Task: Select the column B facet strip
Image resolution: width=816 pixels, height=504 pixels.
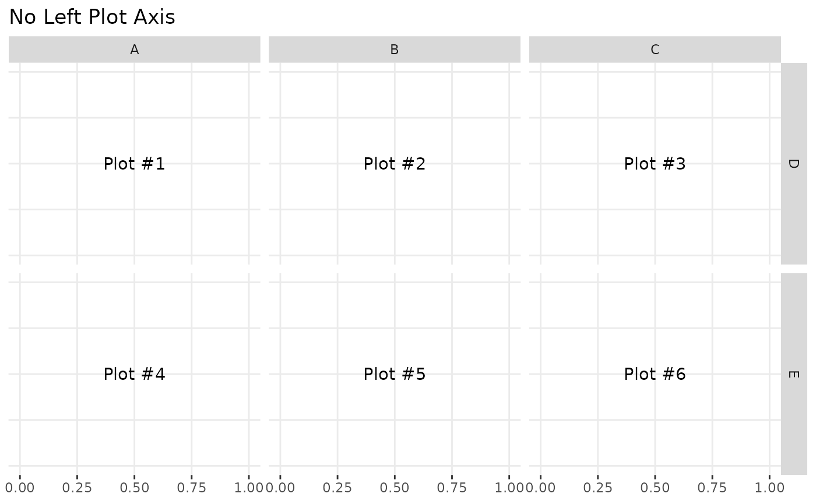Action: [394, 50]
